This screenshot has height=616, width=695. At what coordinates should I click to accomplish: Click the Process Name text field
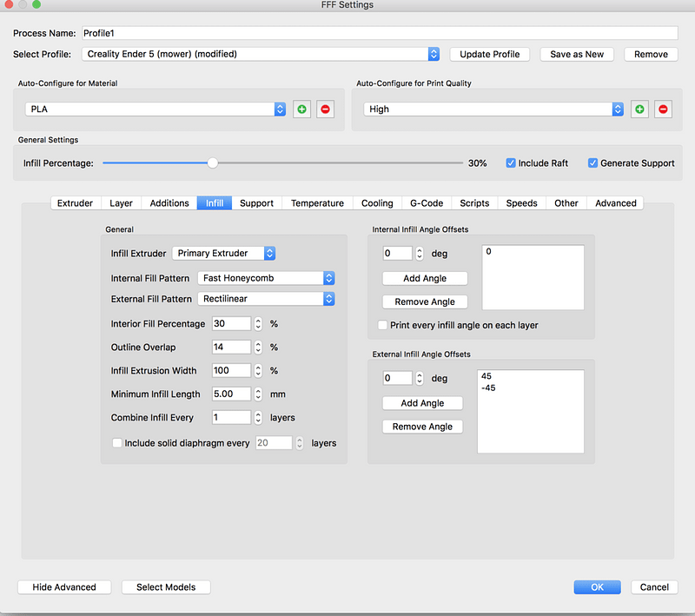point(381,33)
